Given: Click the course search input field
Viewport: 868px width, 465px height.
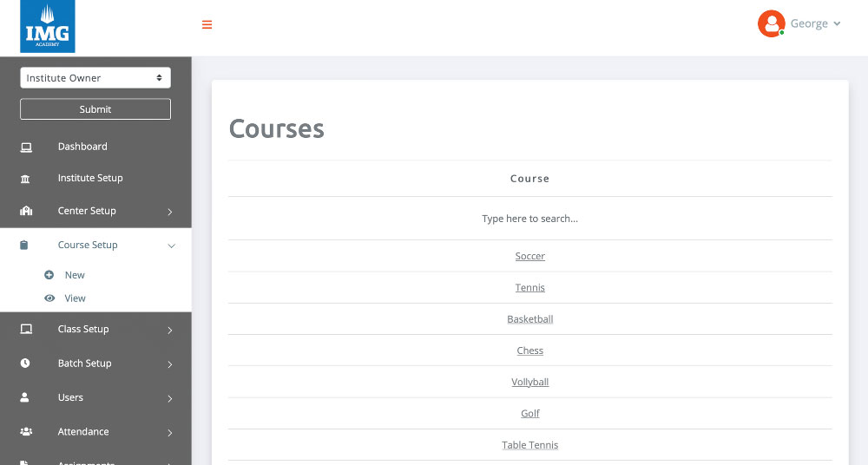Looking at the screenshot, I should (529, 219).
